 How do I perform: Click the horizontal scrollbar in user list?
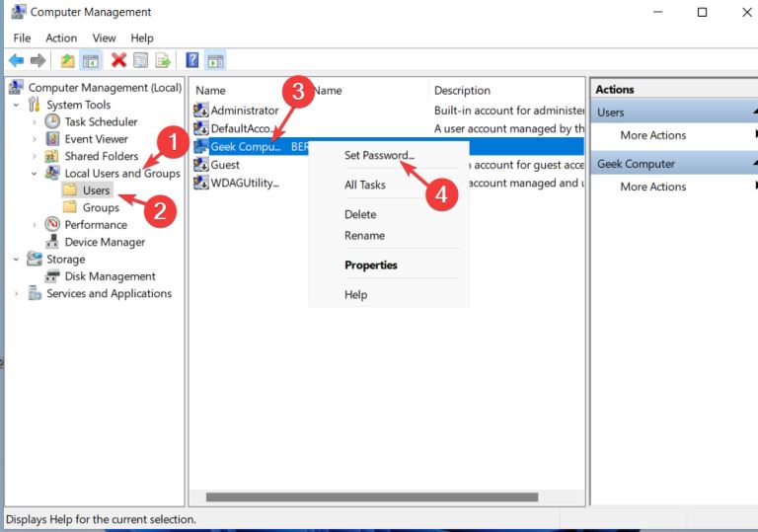coord(372,497)
